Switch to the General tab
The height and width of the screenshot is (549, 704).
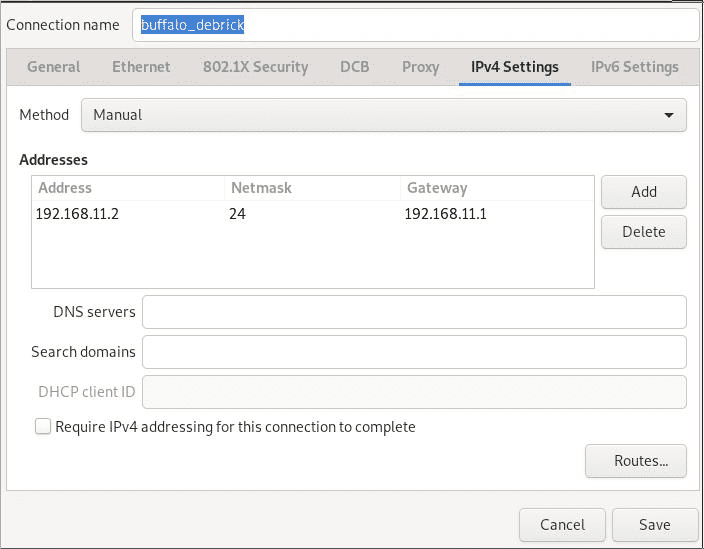(53, 67)
